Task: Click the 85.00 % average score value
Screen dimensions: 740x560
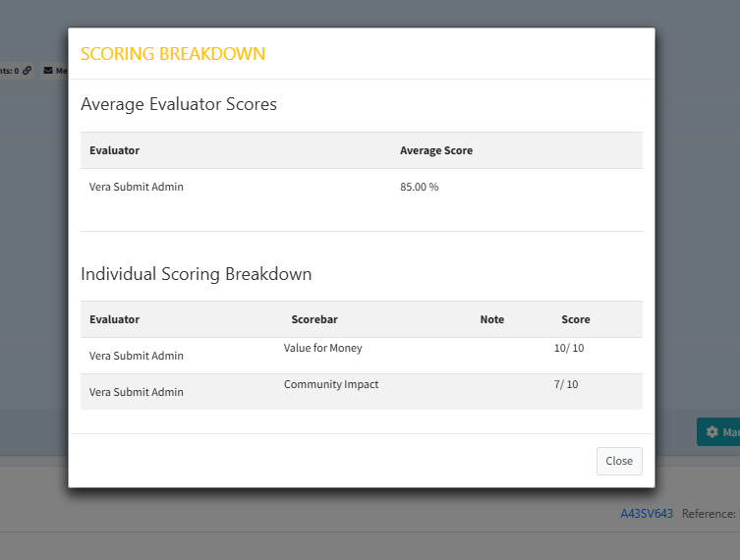Action: click(419, 187)
